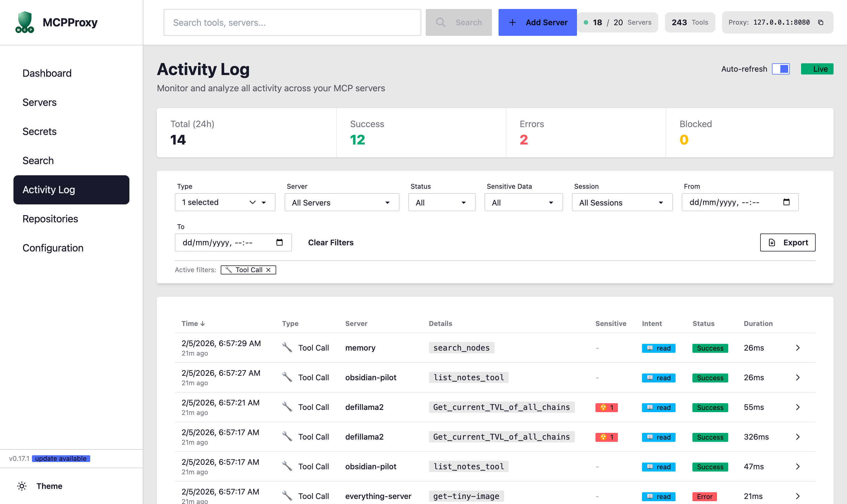Click the get-tiny-image details tag

[466, 496]
